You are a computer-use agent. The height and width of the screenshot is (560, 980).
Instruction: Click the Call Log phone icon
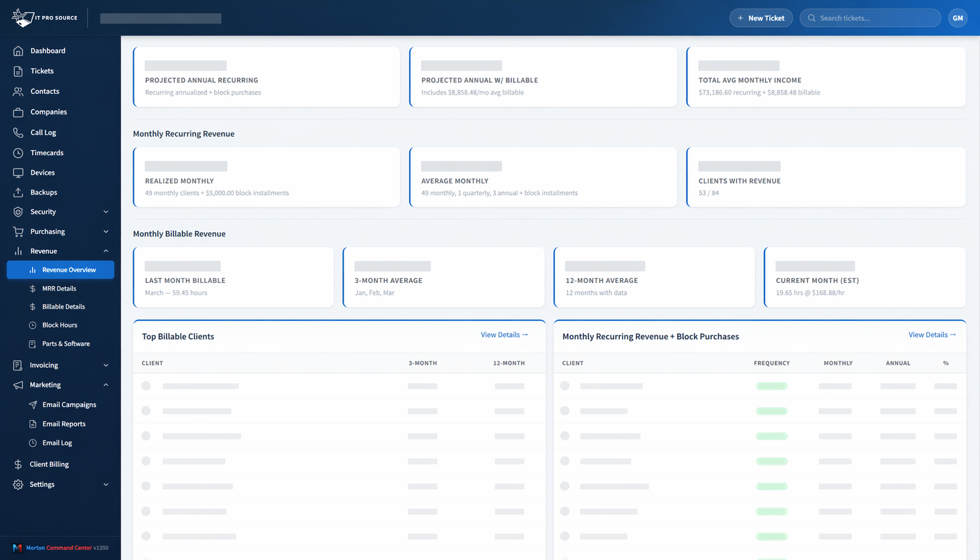(x=18, y=132)
